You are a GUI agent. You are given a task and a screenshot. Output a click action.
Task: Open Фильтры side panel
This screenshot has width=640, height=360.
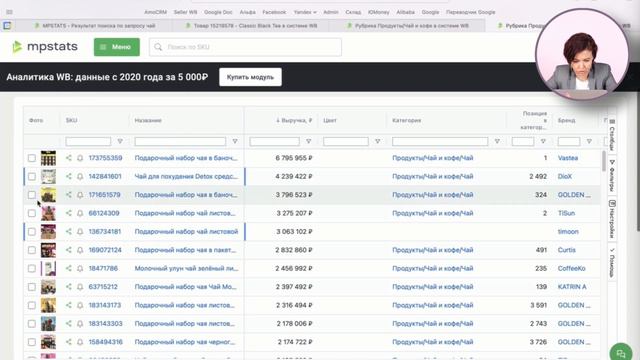click(x=612, y=176)
